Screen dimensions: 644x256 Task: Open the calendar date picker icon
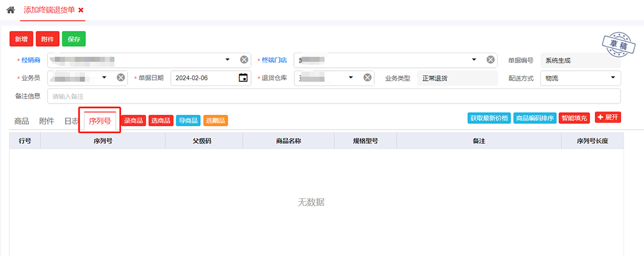(243, 78)
